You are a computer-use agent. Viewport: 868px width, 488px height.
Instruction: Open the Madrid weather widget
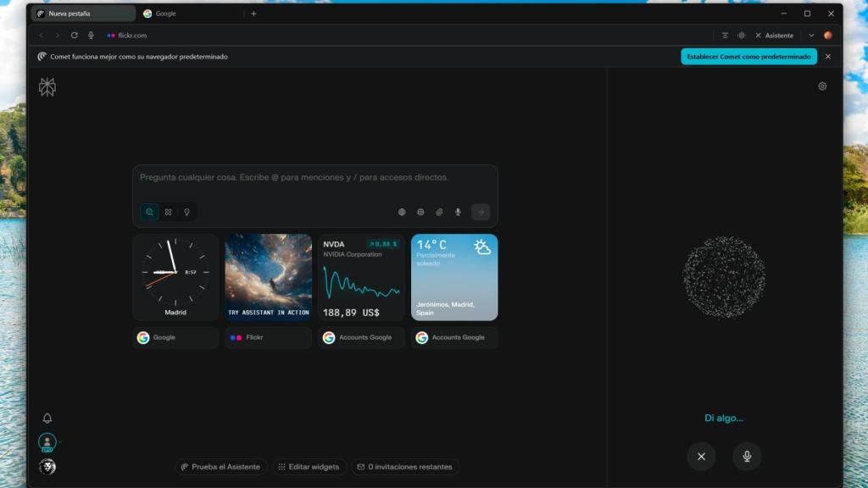(453, 277)
